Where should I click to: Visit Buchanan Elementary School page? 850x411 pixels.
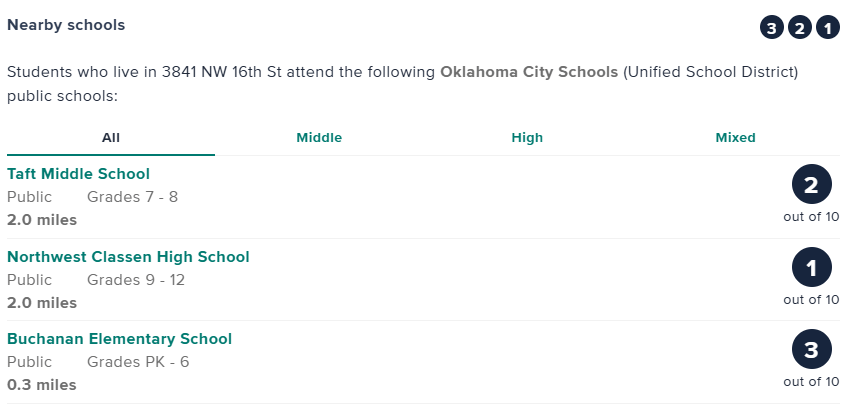pos(119,339)
